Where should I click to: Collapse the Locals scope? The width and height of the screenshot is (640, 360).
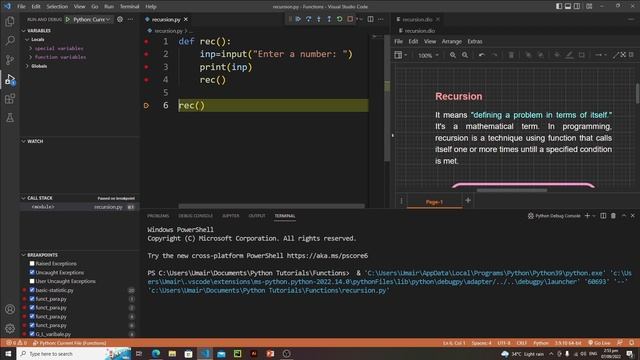[x=27, y=40]
